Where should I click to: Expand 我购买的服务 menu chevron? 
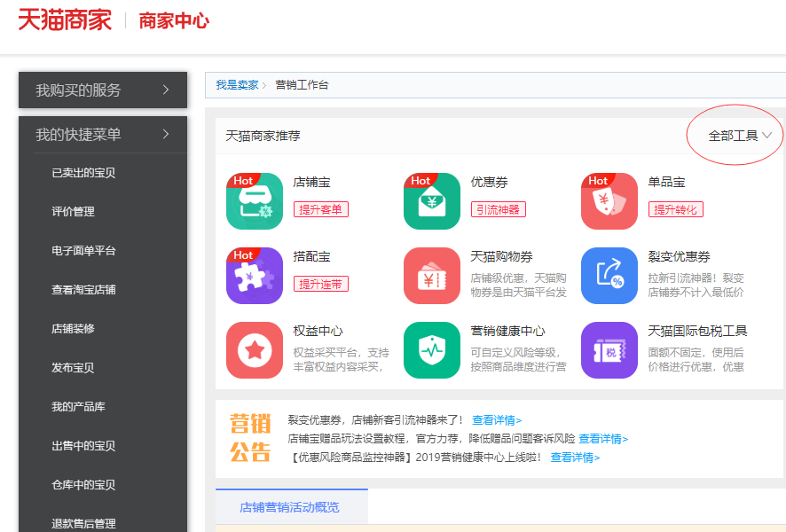click(x=166, y=90)
